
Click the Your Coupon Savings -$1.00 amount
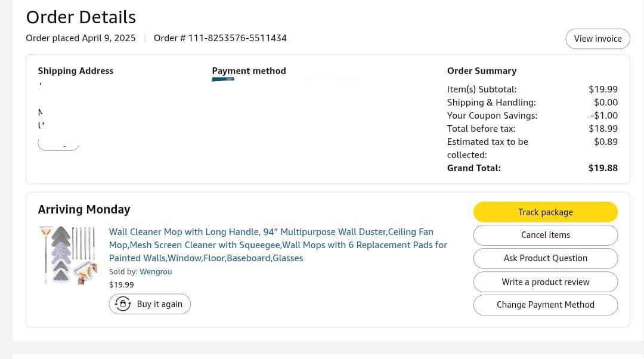[x=604, y=116]
